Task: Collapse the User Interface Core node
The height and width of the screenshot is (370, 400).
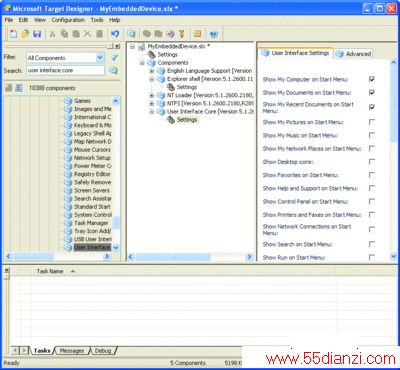Action: tap(152, 112)
